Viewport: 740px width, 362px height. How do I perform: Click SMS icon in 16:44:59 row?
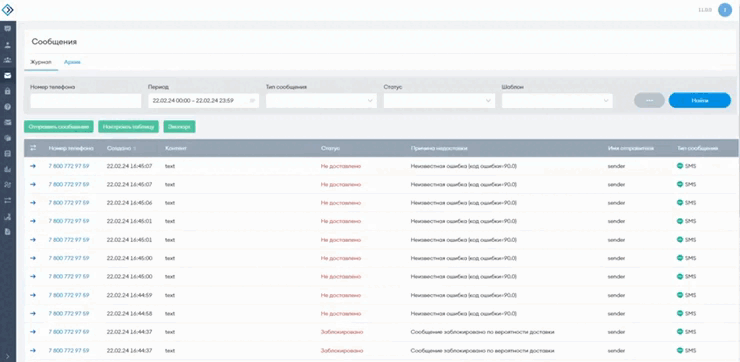pyautogui.click(x=680, y=295)
